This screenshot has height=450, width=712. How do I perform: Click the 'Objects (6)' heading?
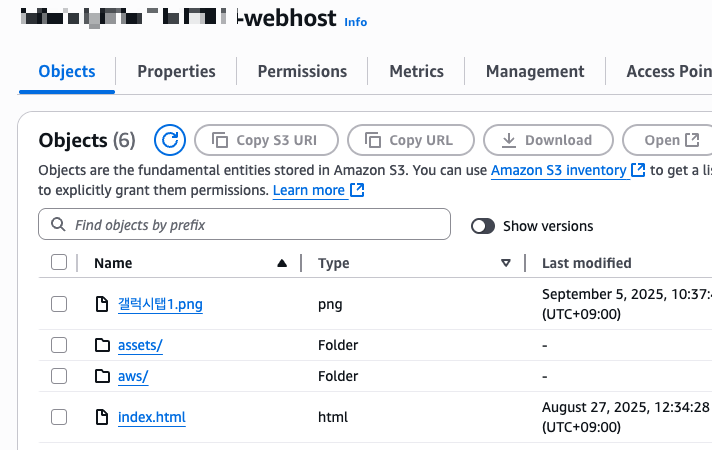pos(87,140)
